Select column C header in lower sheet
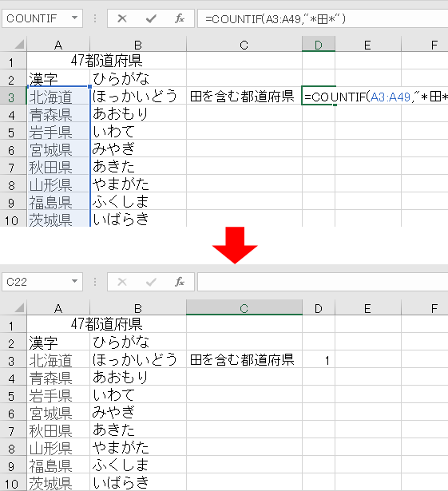The height and width of the screenshot is (491, 448). point(244,308)
